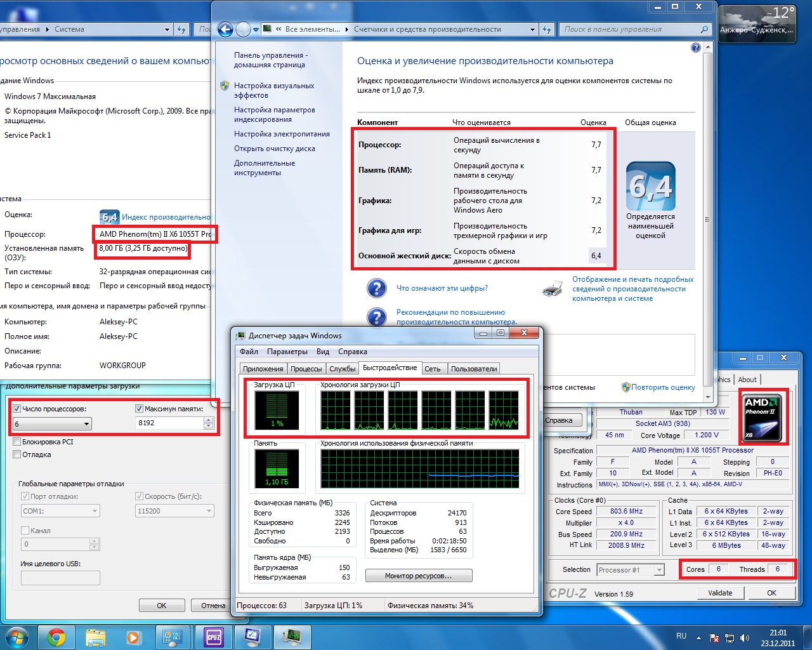
Task: Increase maximum memory with stepper arrows
Action: click(209, 420)
